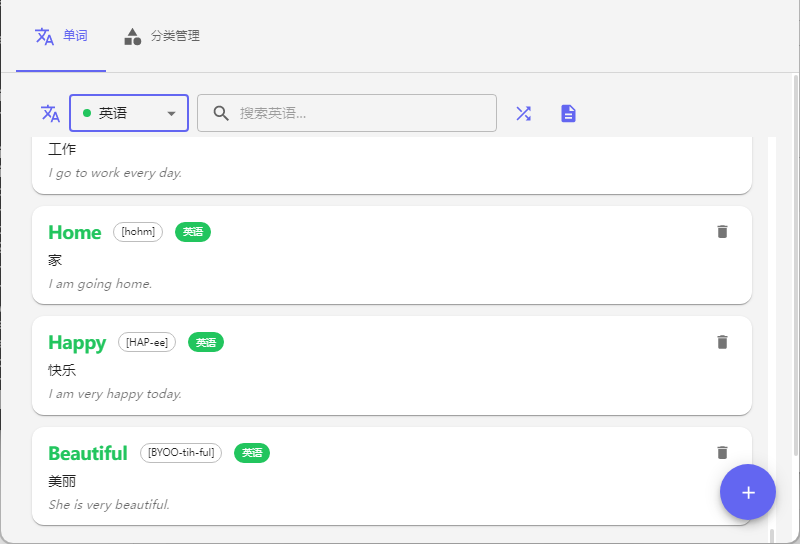Delete the Home word card
This screenshot has width=800, height=544.
coord(722,232)
